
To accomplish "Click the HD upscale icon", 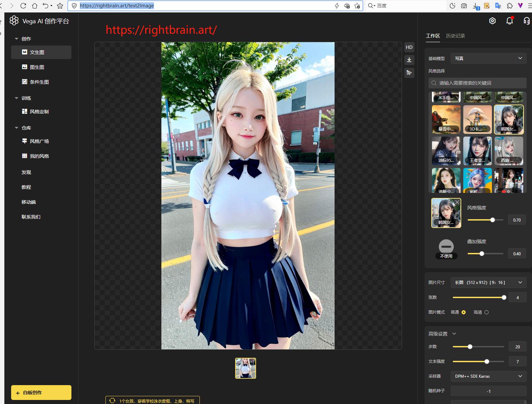I will click(409, 47).
